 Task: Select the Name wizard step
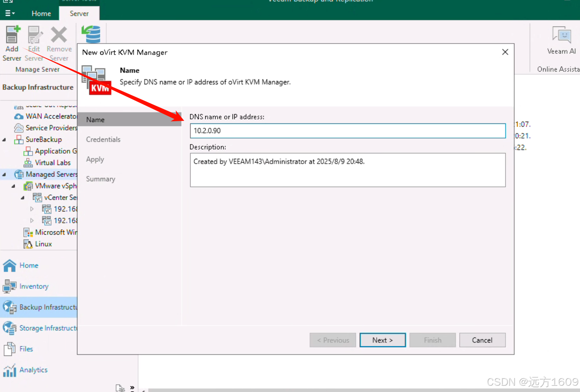pyautogui.click(x=129, y=119)
